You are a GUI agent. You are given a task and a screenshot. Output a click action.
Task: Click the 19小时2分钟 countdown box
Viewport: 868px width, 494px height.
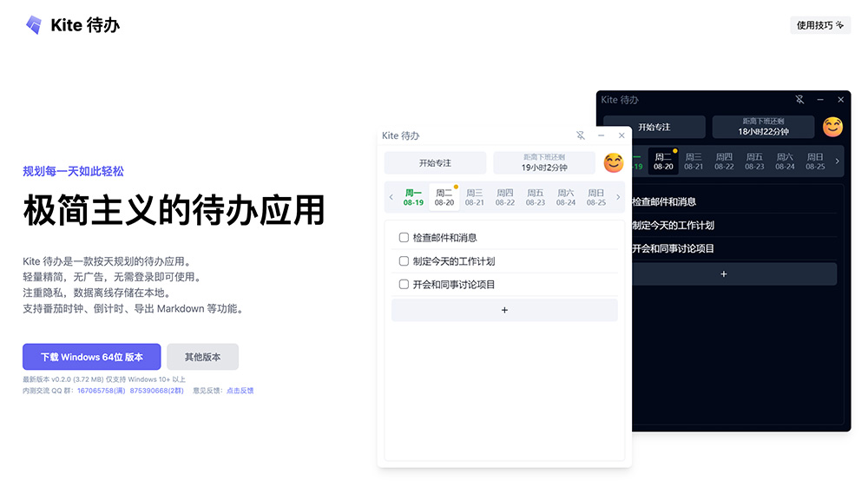(544, 163)
